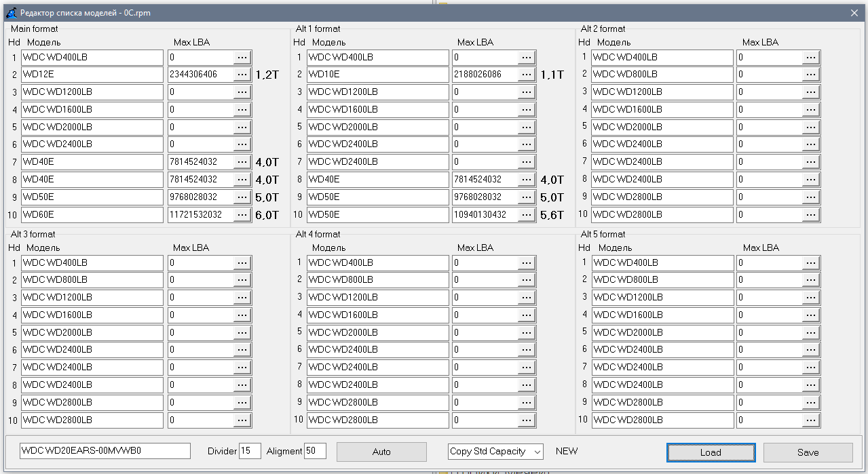The height and width of the screenshot is (474, 868).
Task: Click Alt 5 format head 2 model WDC WD800LB
Action: (662, 280)
